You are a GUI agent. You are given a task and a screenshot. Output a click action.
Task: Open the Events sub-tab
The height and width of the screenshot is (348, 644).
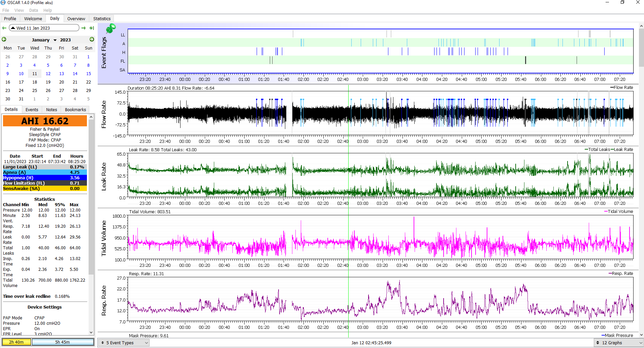[x=32, y=109]
